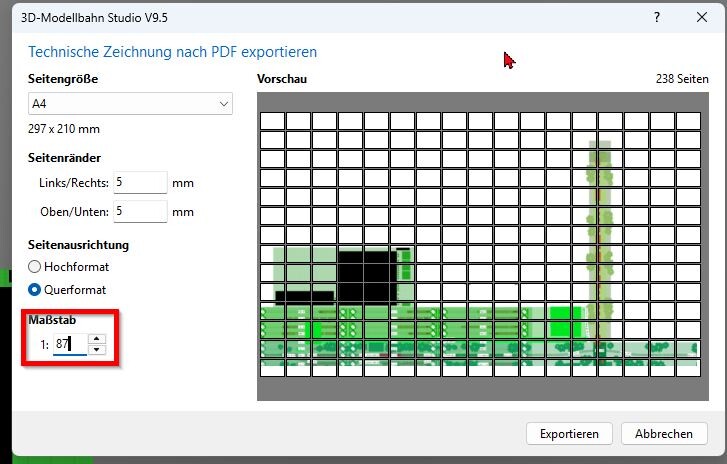Image resolution: width=727 pixels, height=464 pixels.
Task: Select the Querformat orientation
Action: point(67,290)
